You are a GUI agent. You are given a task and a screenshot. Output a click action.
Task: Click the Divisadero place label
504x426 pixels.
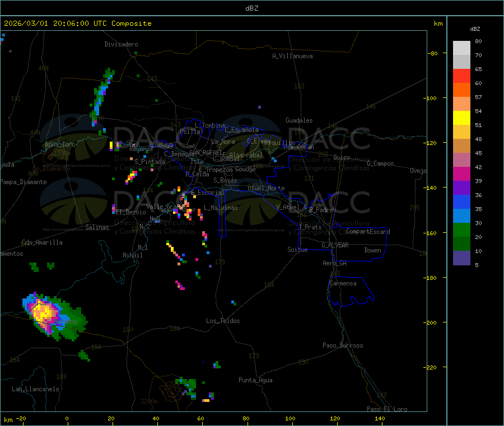pyautogui.click(x=121, y=44)
